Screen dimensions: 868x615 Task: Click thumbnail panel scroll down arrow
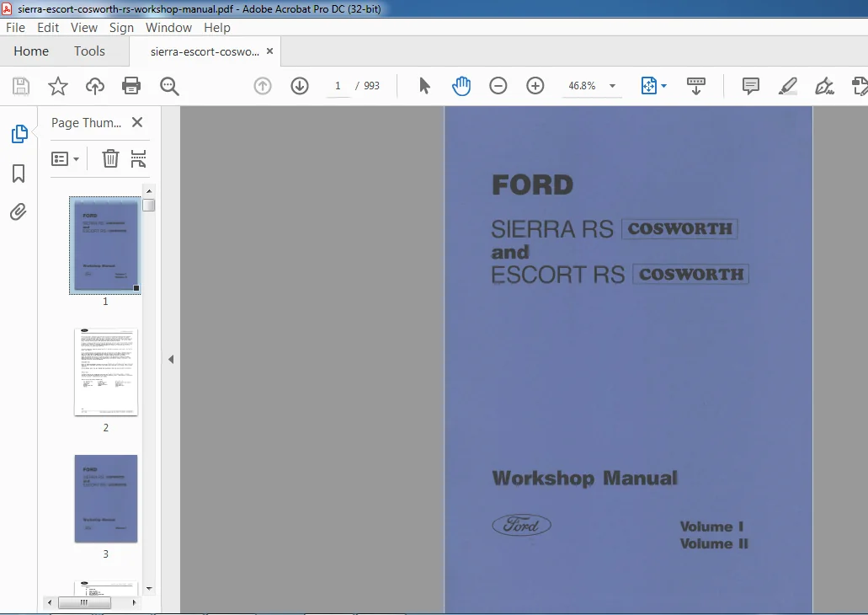coord(149,588)
